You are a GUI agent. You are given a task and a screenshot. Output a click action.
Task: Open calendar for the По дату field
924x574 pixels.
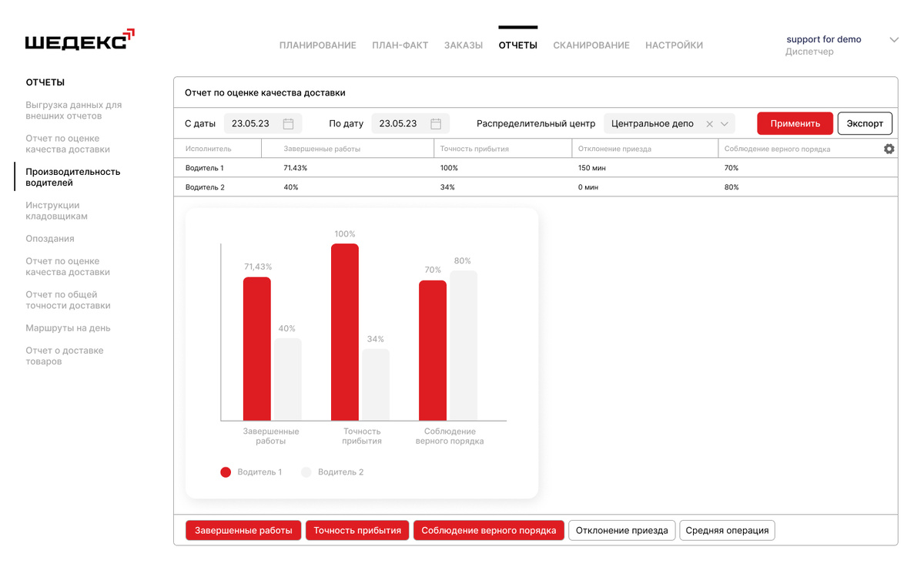click(x=436, y=123)
